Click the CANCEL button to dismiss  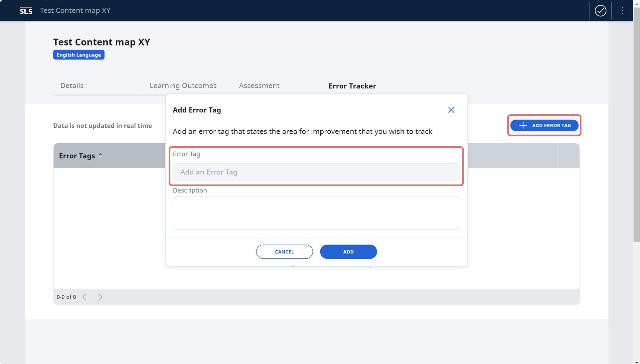point(284,252)
